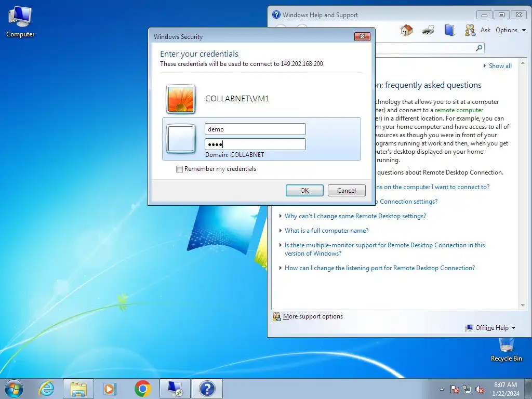Screen dimensions: 532x399
Task: Open the Offline Help dropdown
Action: pos(495,328)
